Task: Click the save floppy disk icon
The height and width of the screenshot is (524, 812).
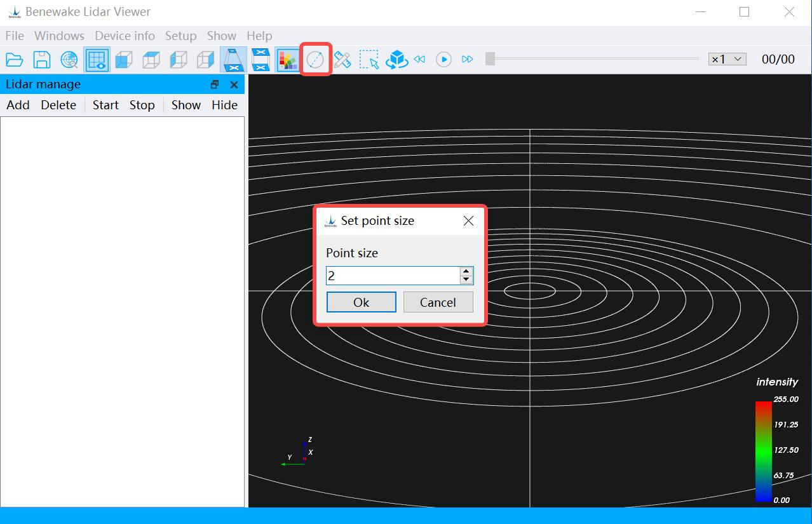Action: [x=42, y=60]
